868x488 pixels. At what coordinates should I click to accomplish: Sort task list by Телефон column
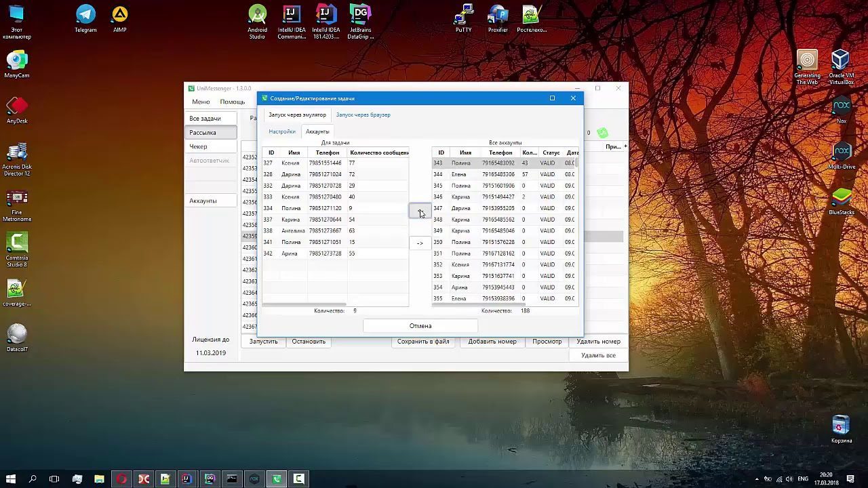[x=327, y=152]
